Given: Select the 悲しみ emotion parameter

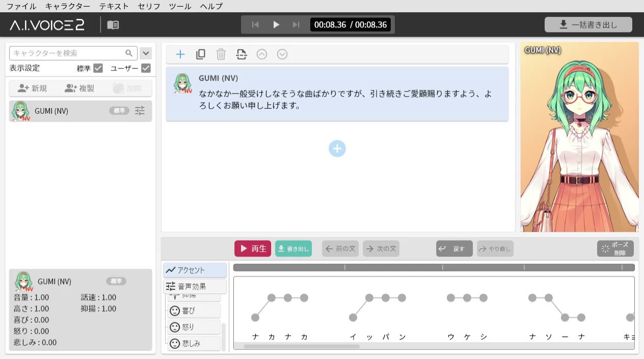Looking at the screenshot, I should click(x=194, y=343).
